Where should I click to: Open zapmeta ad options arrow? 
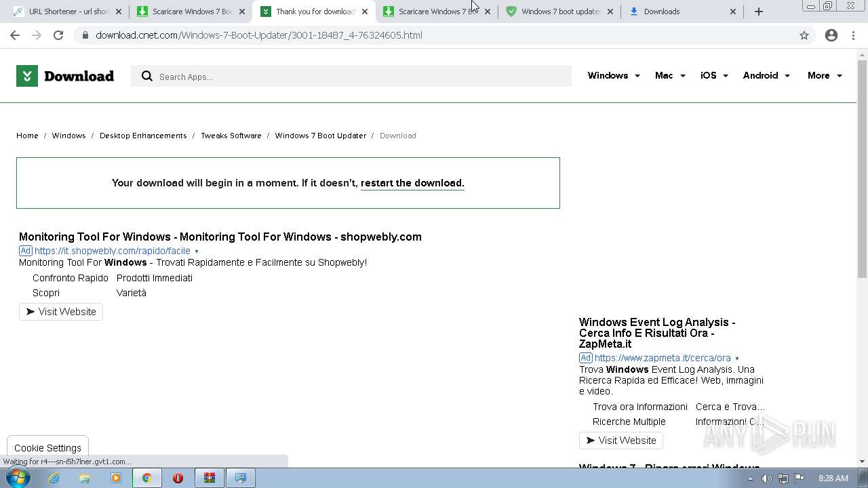(737, 359)
